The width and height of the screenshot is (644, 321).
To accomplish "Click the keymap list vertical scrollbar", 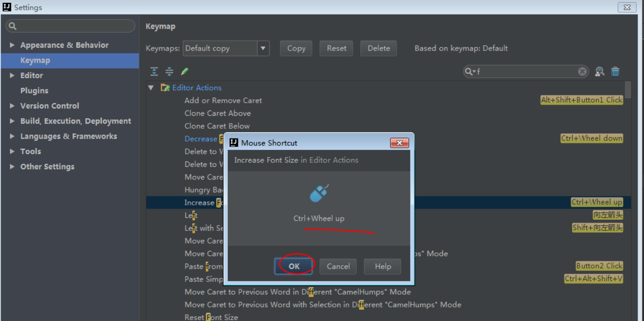I will (x=628, y=90).
